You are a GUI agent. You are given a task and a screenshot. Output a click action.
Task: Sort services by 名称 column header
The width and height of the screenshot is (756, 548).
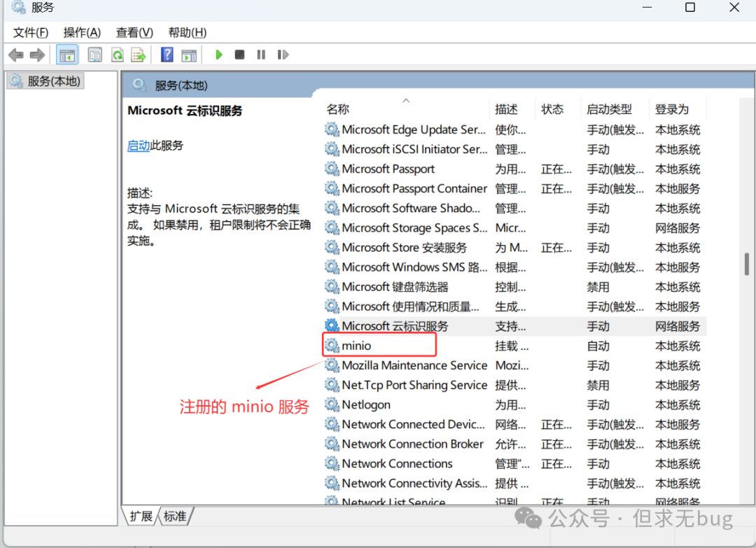point(337,109)
